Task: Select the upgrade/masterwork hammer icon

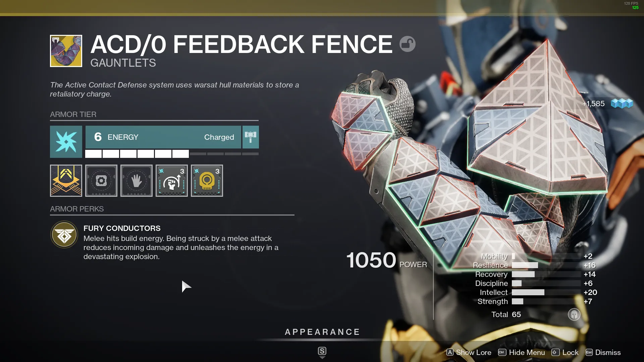Action: point(251,136)
